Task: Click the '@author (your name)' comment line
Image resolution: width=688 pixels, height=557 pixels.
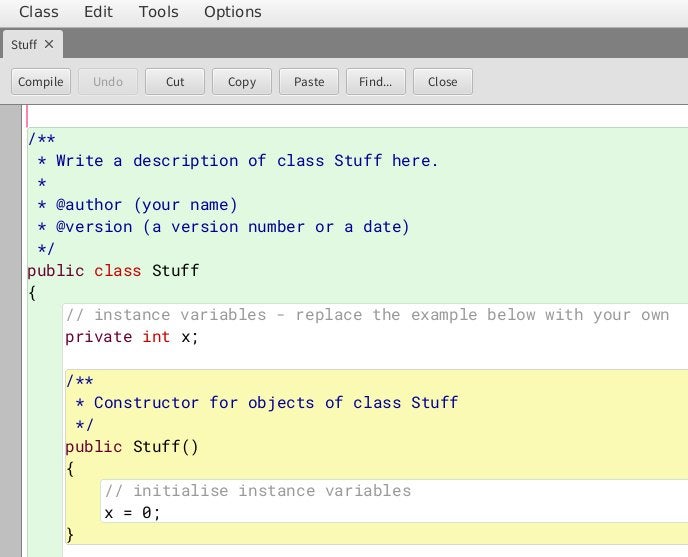Action: [x=146, y=205]
